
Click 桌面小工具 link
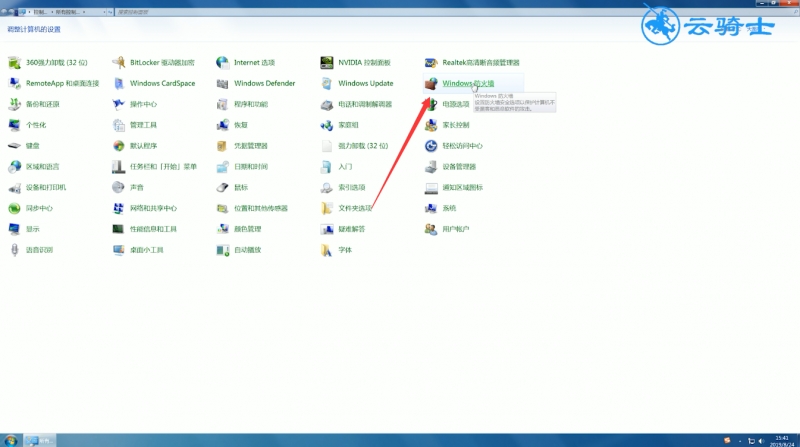click(146, 250)
